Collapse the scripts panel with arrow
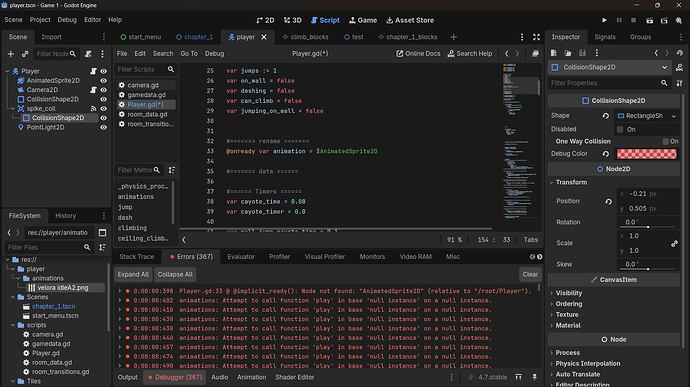This screenshot has width=690, height=387. point(184,240)
